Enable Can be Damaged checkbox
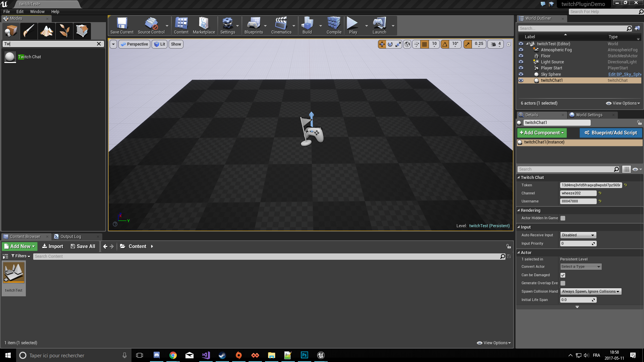The height and width of the screenshot is (362, 644). pyautogui.click(x=562, y=275)
